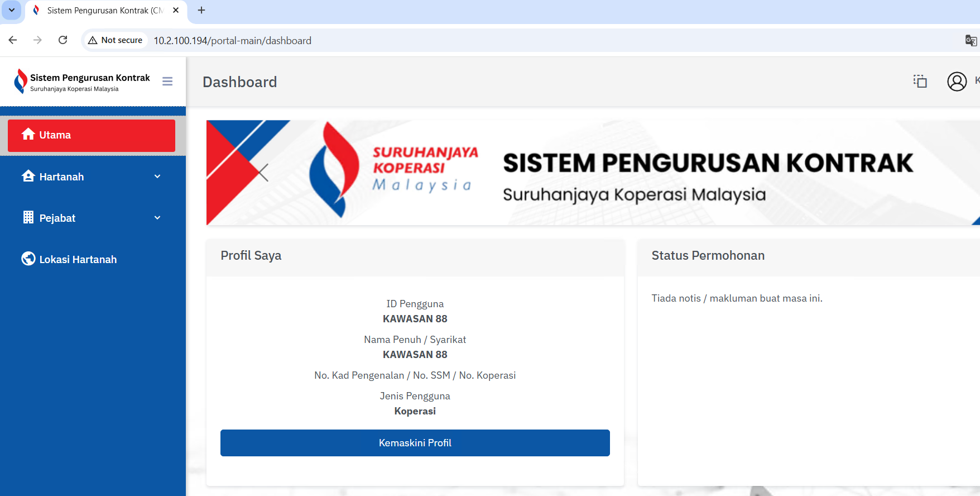Click the house icon beside Hartanah
Viewport: 980px width, 496px height.
pos(28,176)
